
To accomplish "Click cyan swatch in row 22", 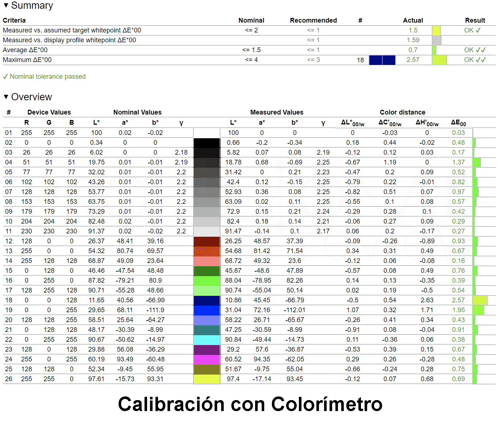I will tap(207, 340).
